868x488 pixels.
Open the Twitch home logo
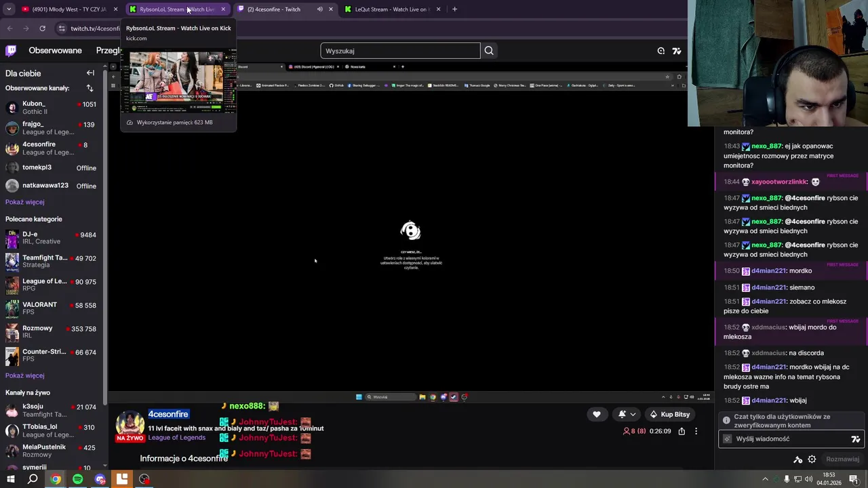coord(11,51)
